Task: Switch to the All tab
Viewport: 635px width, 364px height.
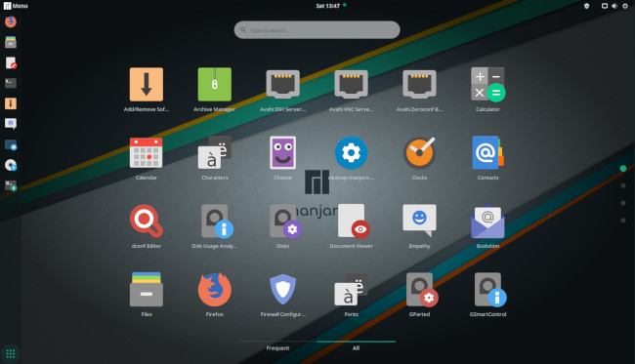Action: point(356,347)
